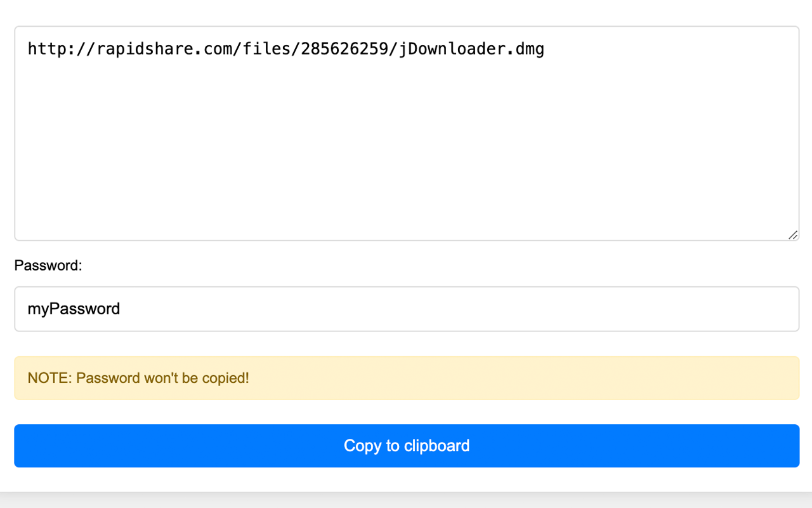Viewport: 812px width, 508px height.
Task: Click the textarea resize handle
Action: pos(792,236)
